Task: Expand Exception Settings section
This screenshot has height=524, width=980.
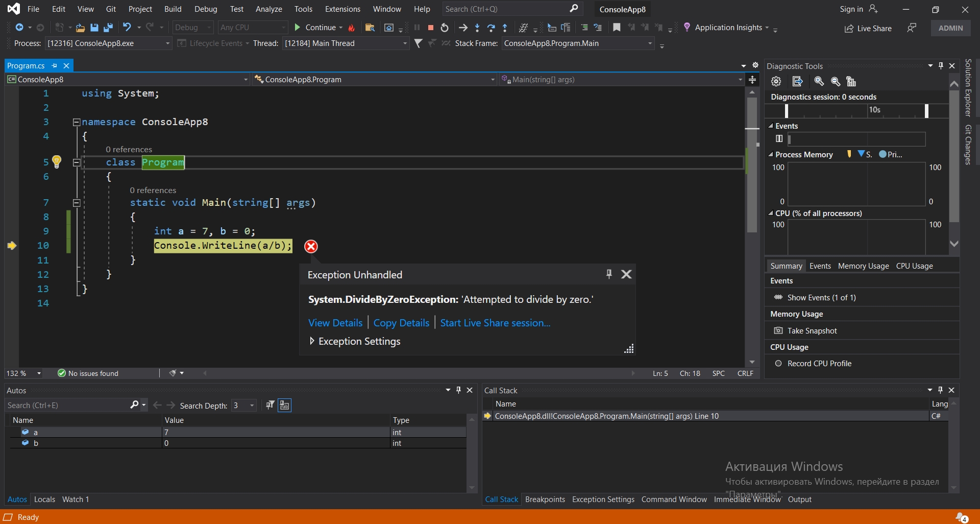Action: tap(312, 341)
